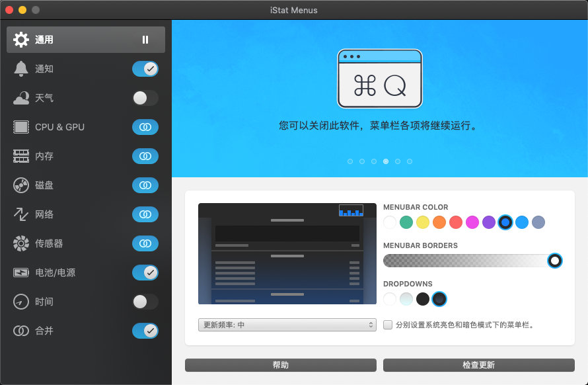
Task: Toggle the CPU & GPU switch
Action: point(145,127)
